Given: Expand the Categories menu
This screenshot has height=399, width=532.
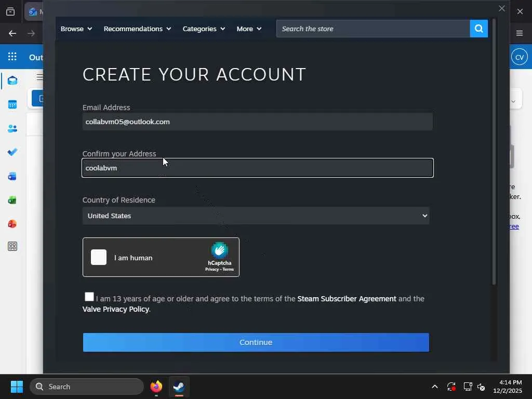Looking at the screenshot, I should pos(204,29).
